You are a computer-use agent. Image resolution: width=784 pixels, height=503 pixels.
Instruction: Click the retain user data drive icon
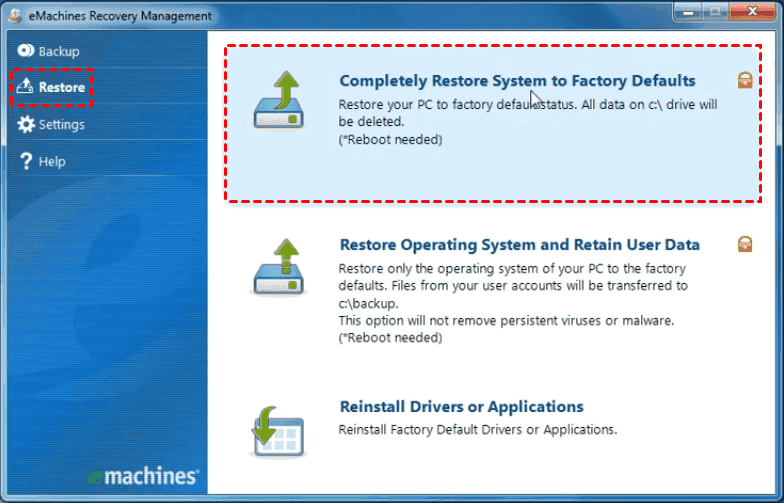279,268
